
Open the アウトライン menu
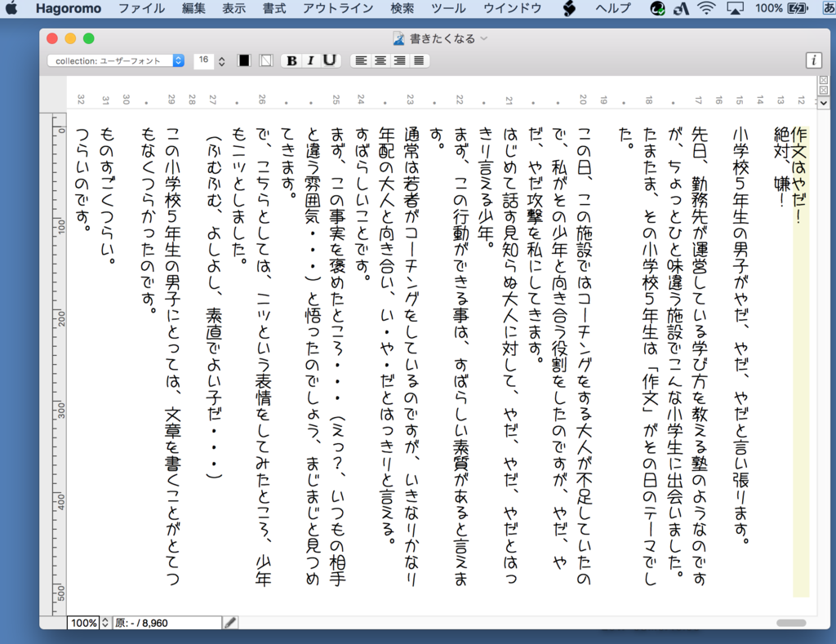(338, 8)
